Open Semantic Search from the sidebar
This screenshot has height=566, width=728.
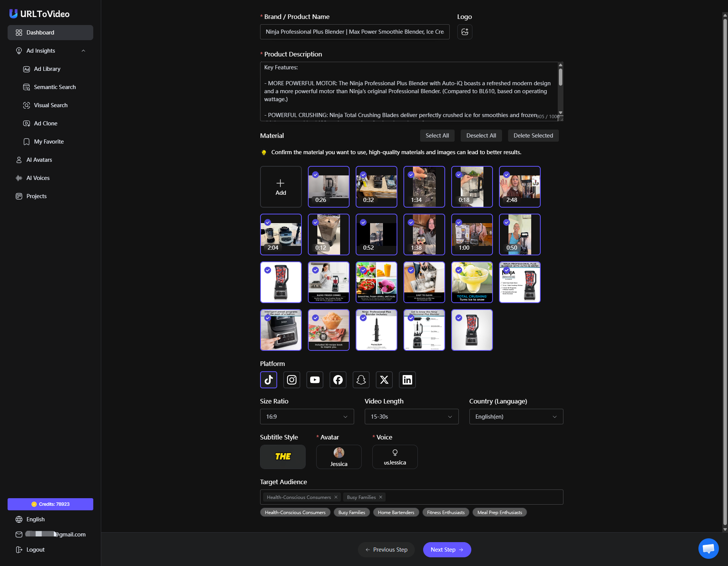click(55, 87)
